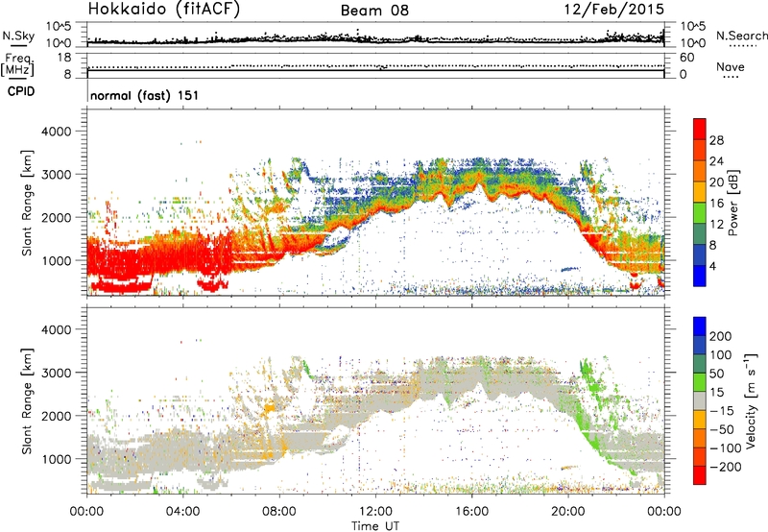Image resolution: width=768 pixels, height=532 pixels.
Task: Click the '200' velocity scale value
Action: [x=721, y=336]
